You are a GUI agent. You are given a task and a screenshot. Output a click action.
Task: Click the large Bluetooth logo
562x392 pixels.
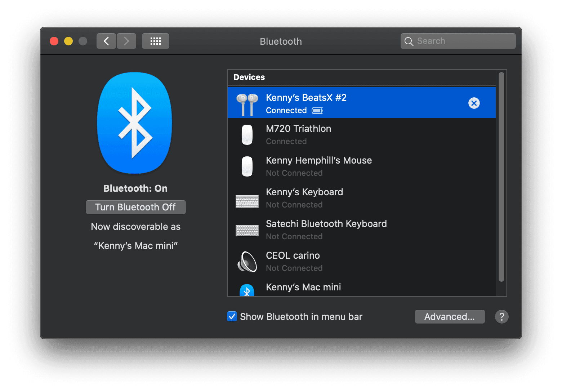135,123
